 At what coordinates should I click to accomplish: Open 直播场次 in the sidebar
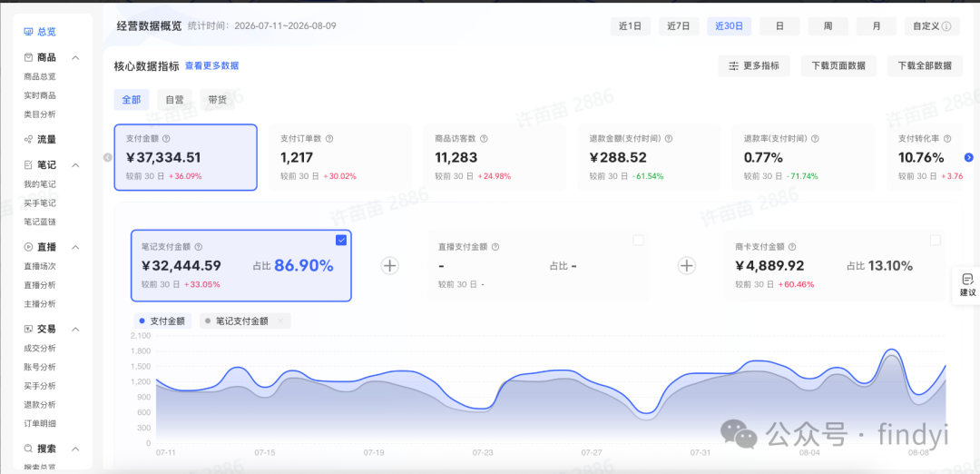pos(40,266)
